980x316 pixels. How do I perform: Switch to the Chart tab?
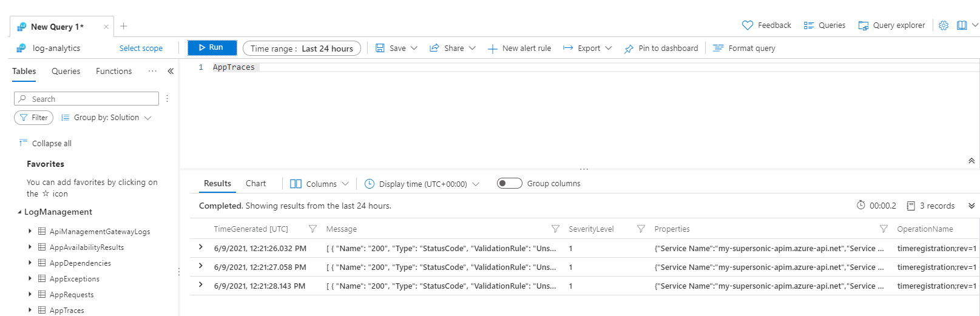[255, 183]
